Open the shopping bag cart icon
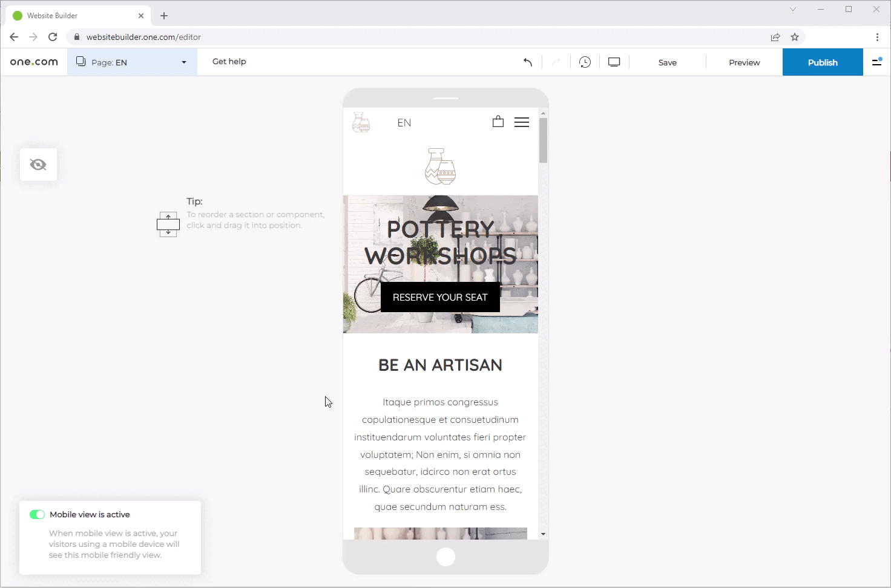The width and height of the screenshot is (891, 588). coord(498,122)
